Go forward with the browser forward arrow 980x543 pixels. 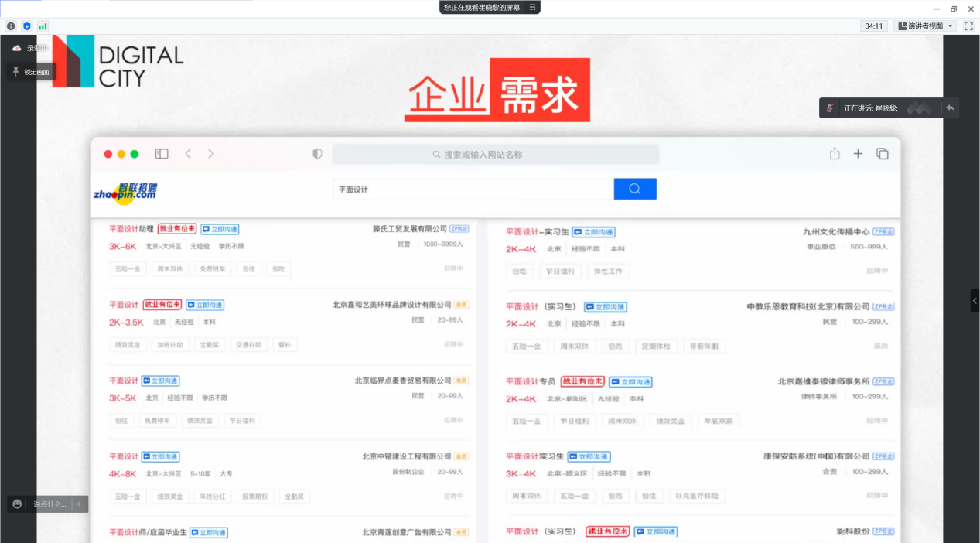[x=211, y=154]
